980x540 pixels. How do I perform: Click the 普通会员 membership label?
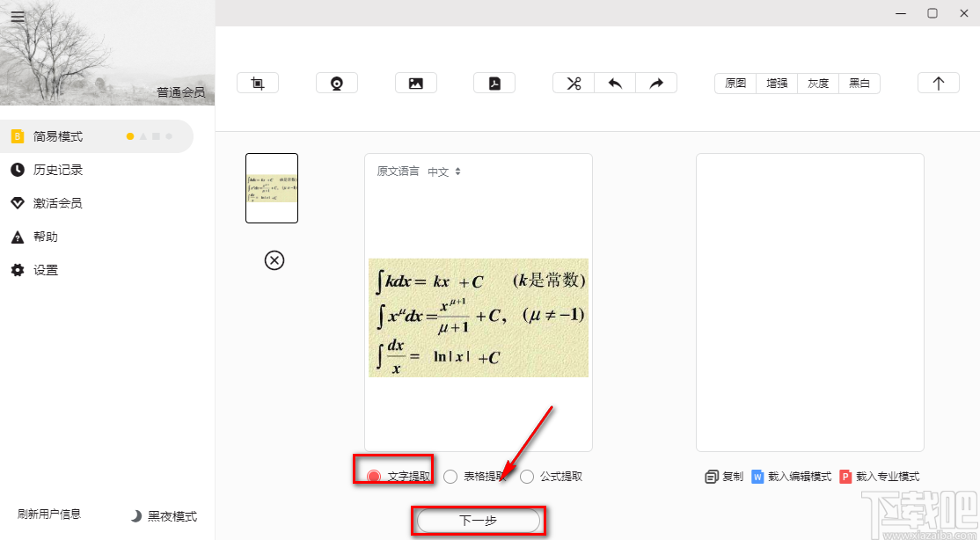(180, 92)
